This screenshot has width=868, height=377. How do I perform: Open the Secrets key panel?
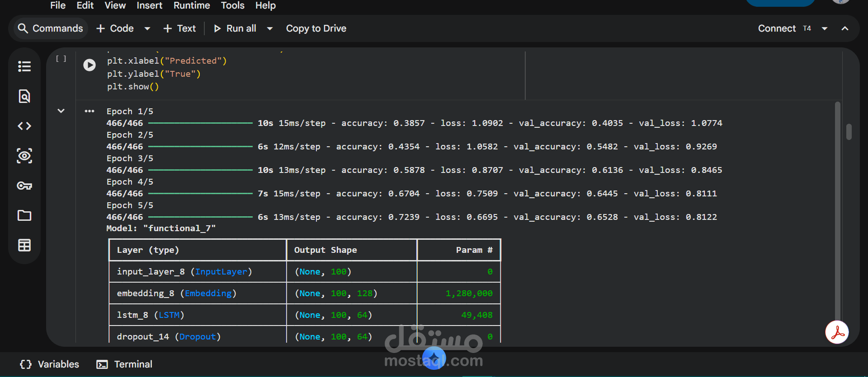pyautogui.click(x=24, y=186)
